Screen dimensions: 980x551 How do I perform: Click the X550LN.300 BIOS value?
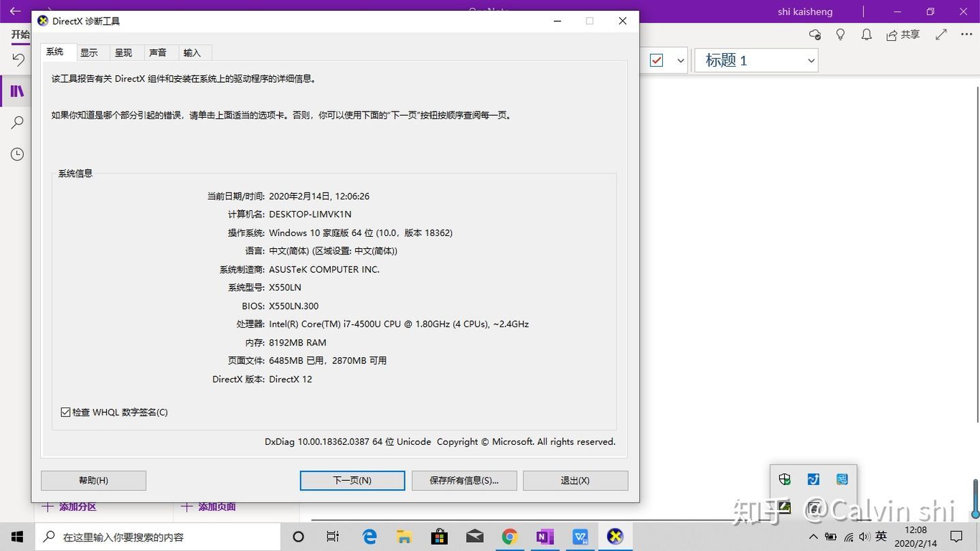[x=294, y=306]
